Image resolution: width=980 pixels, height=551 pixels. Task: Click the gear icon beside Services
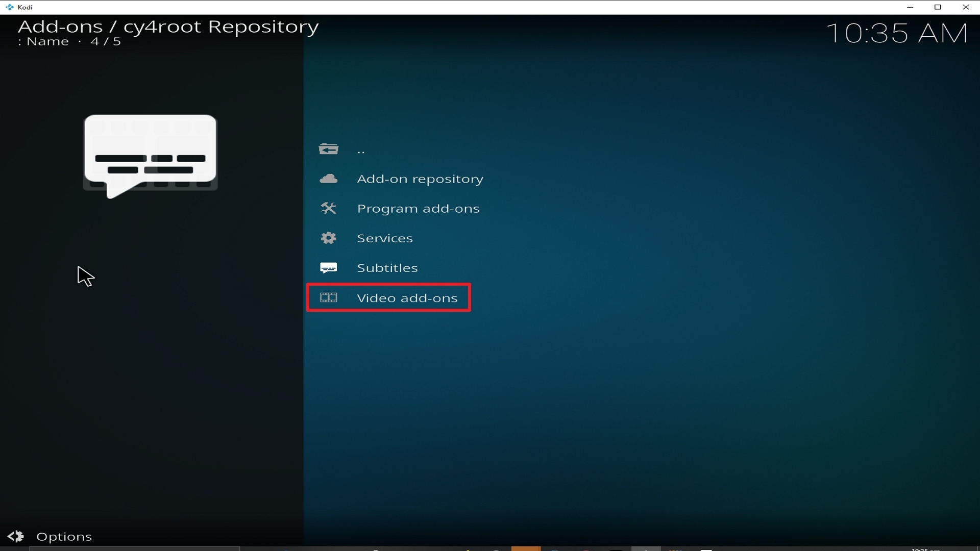point(329,238)
